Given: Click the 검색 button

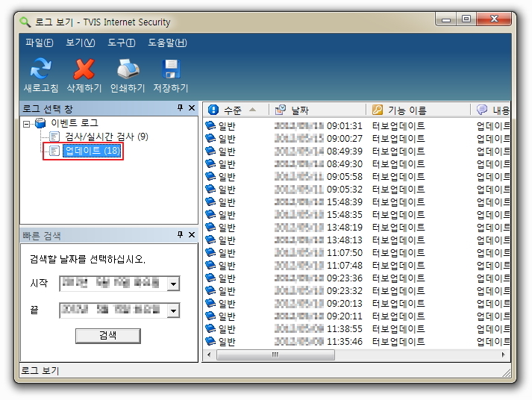Looking at the screenshot, I should click(107, 335).
